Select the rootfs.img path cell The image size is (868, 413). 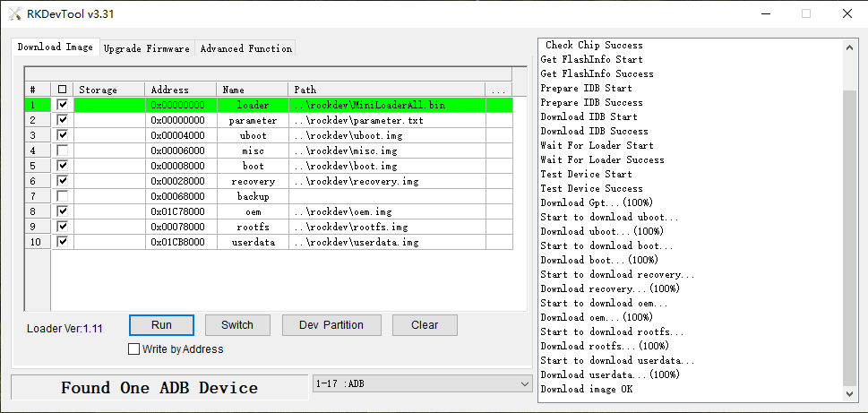click(x=387, y=227)
